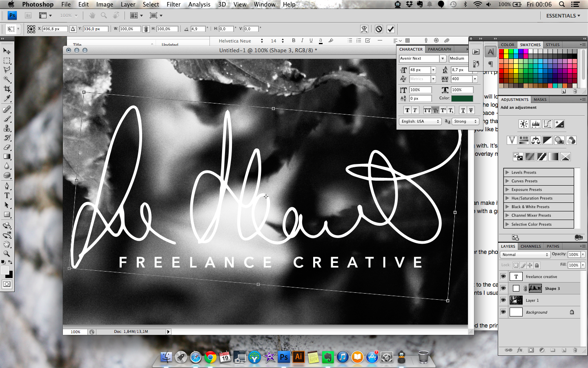Open the font family dropdown Avenir Next

(x=443, y=58)
